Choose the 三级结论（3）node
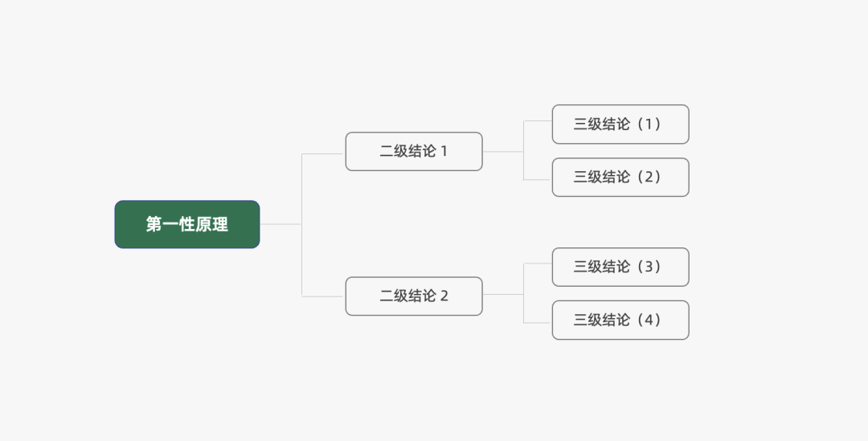This screenshot has height=441, width=868. pyautogui.click(x=620, y=267)
